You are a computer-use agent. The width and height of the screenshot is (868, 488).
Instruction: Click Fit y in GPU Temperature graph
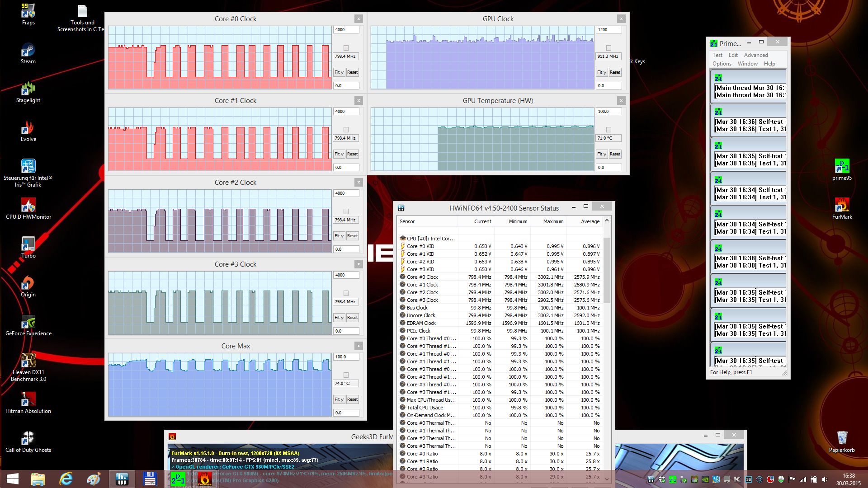[x=602, y=154]
